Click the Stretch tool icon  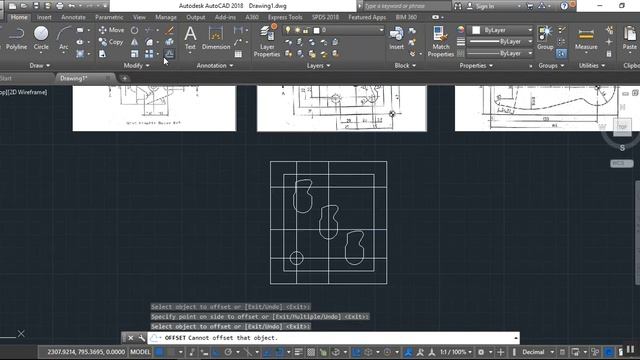pyautogui.click(x=102, y=53)
